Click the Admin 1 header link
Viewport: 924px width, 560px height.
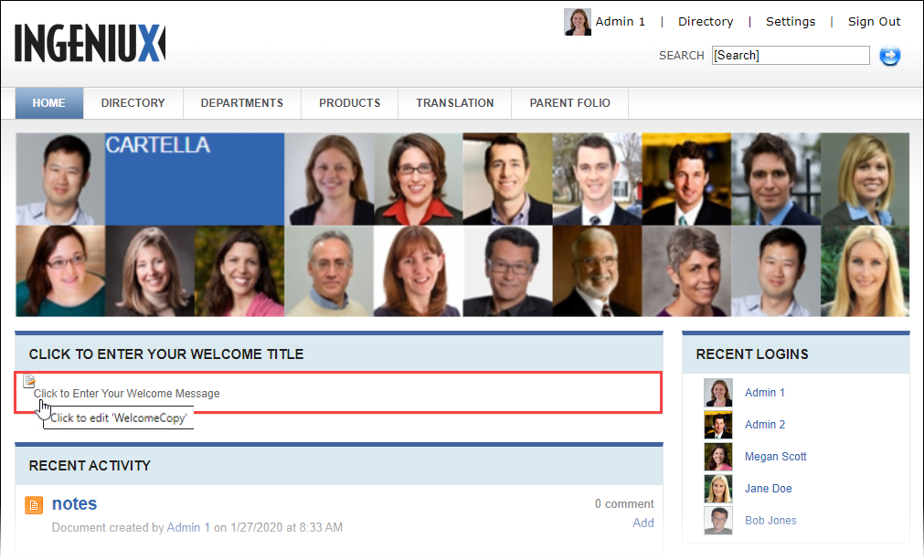pyautogui.click(x=620, y=22)
